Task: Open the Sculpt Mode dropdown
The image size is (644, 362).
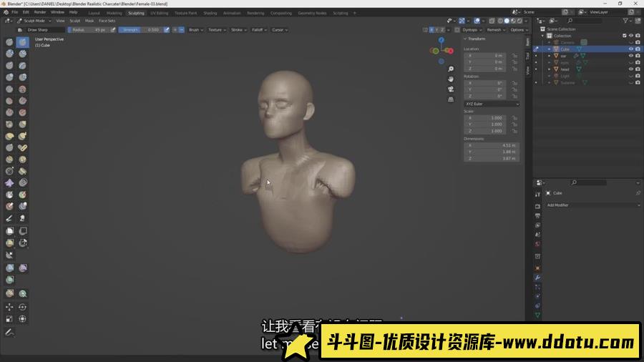Action: [34, 21]
